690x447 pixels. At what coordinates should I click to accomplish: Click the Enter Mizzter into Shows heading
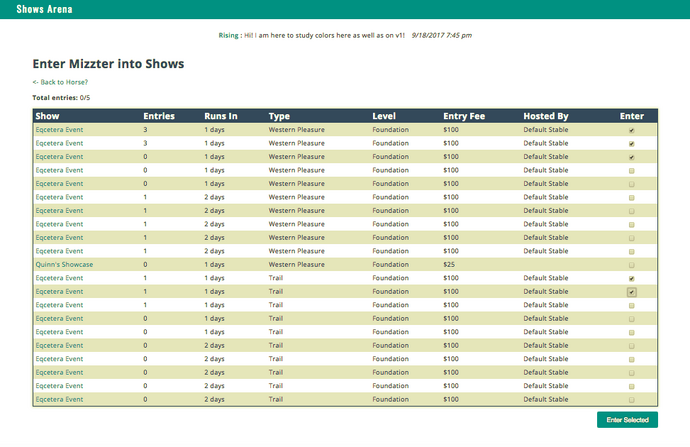pyautogui.click(x=108, y=64)
